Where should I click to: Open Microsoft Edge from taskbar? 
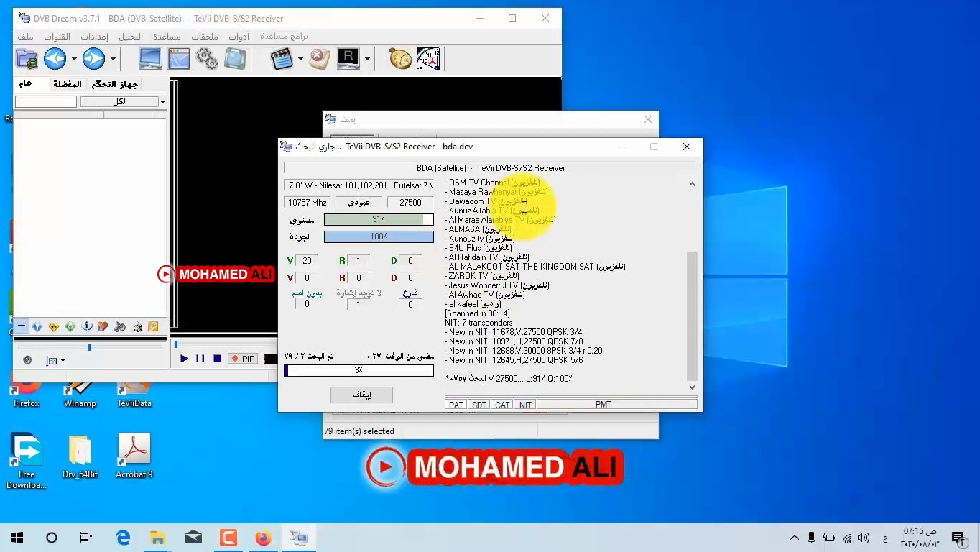[x=123, y=538]
